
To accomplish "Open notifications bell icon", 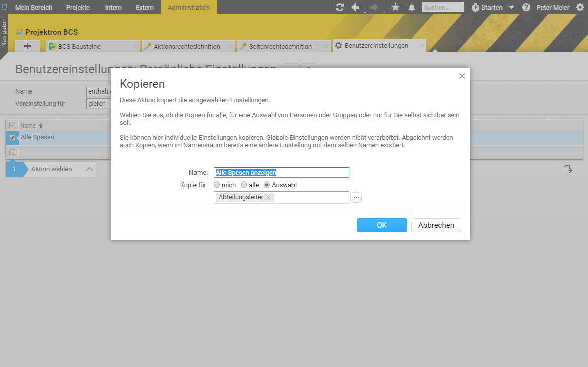I will (x=412, y=7).
